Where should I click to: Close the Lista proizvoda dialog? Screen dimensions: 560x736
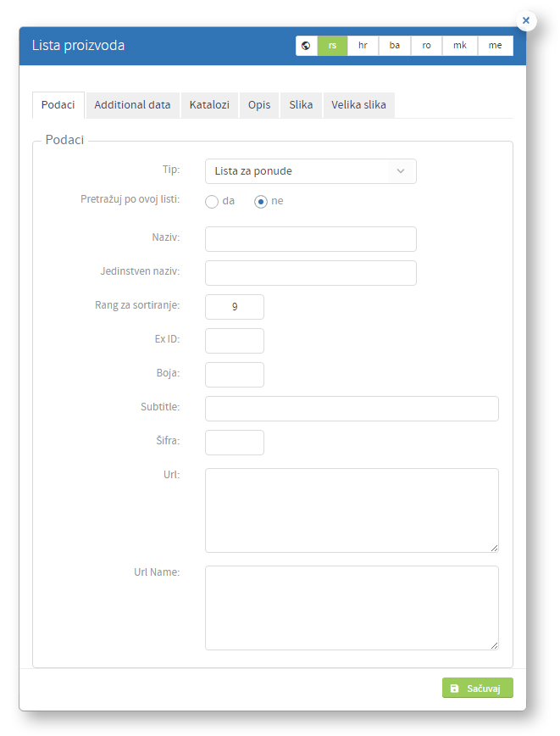[x=526, y=20]
